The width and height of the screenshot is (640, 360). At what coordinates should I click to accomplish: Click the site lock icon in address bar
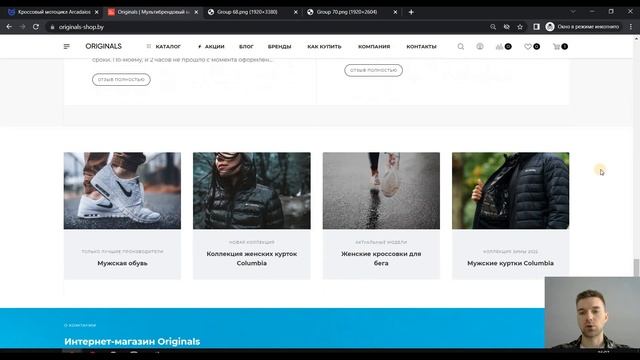52,27
